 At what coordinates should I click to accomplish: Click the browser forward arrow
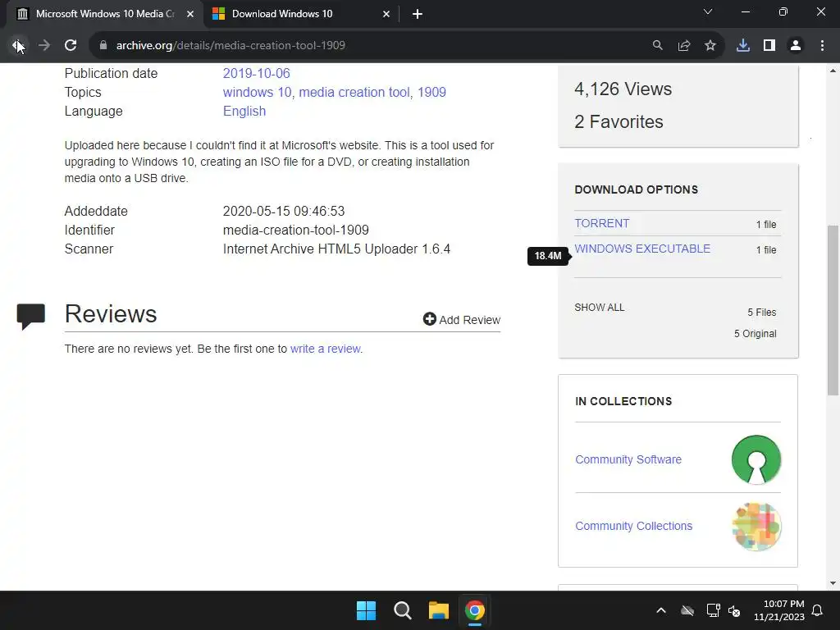(44, 46)
